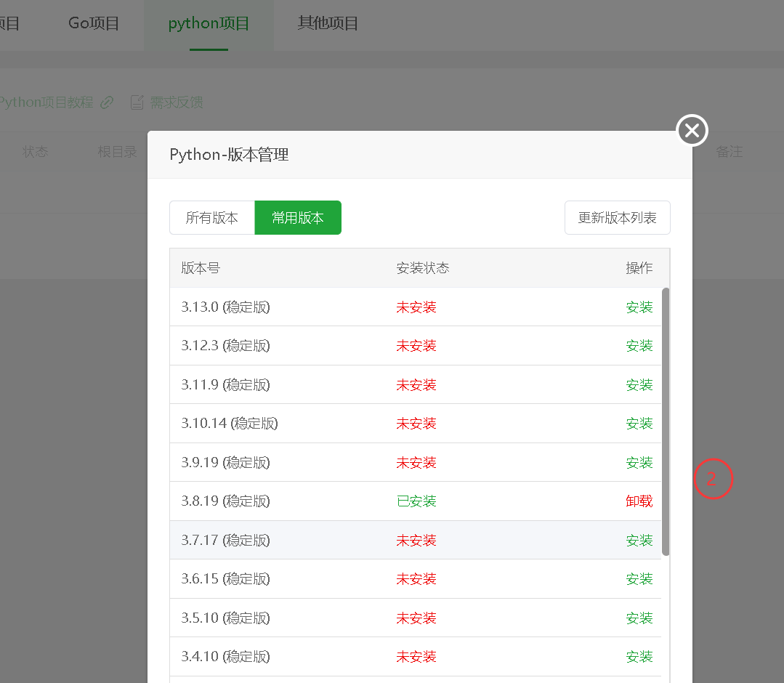This screenshot has height=683, width=784.
Task: Select the 3.7.17 (稳定版) version text
Action: click(225, 540)
